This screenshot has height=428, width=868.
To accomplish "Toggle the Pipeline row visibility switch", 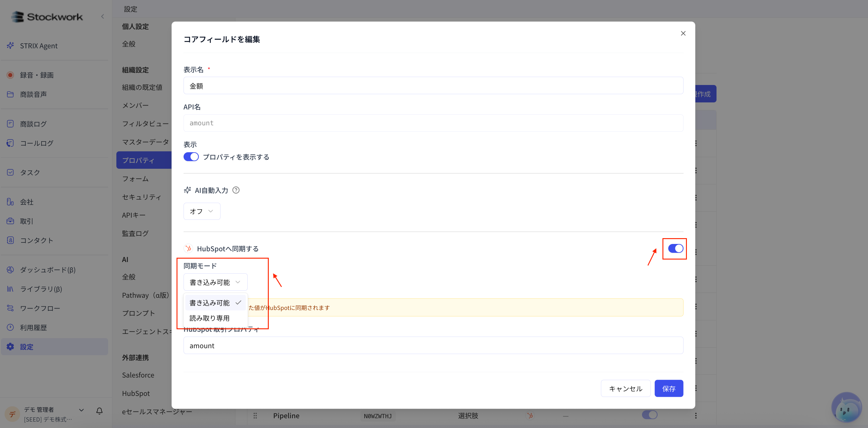I will tap(650, 415).
